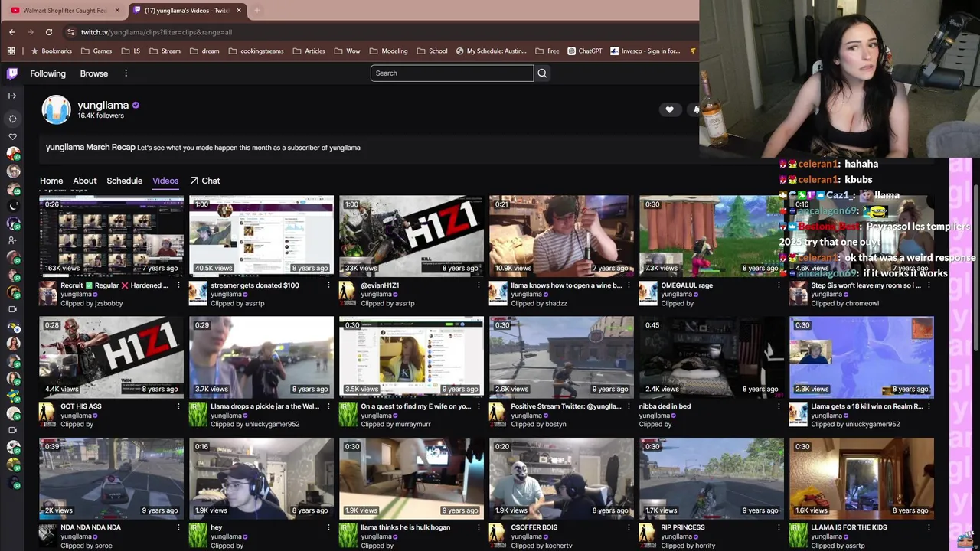Open the Following page
980x551 pixels.
click(47, 73)
